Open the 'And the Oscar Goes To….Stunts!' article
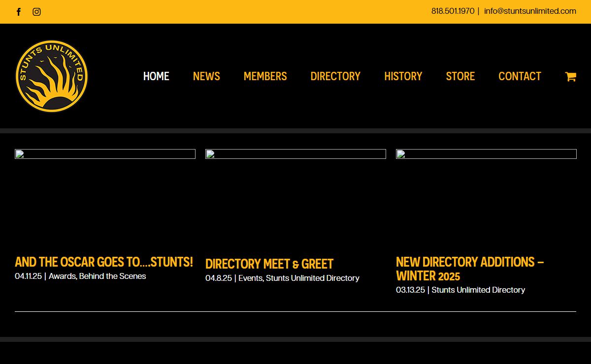 104,262
